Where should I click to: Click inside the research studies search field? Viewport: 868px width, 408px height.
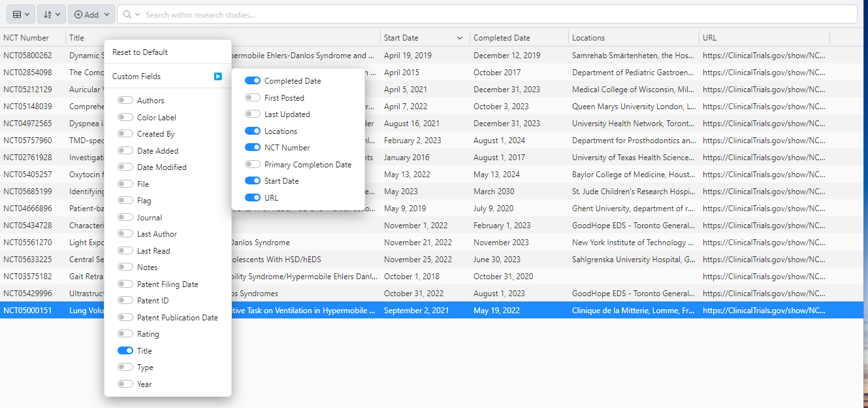(x=392, y=14)
